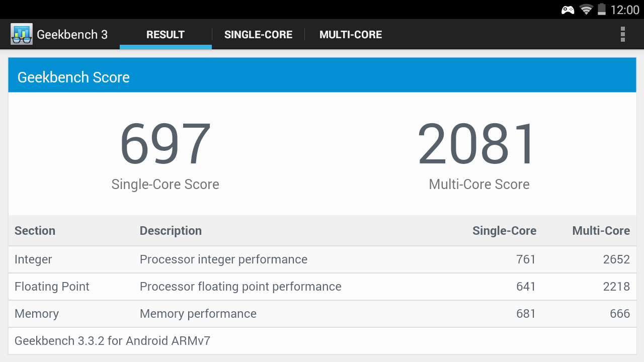Screen dimensions: 644x362
Task: Tap the game controller status icon
Action: pos(568,10)
